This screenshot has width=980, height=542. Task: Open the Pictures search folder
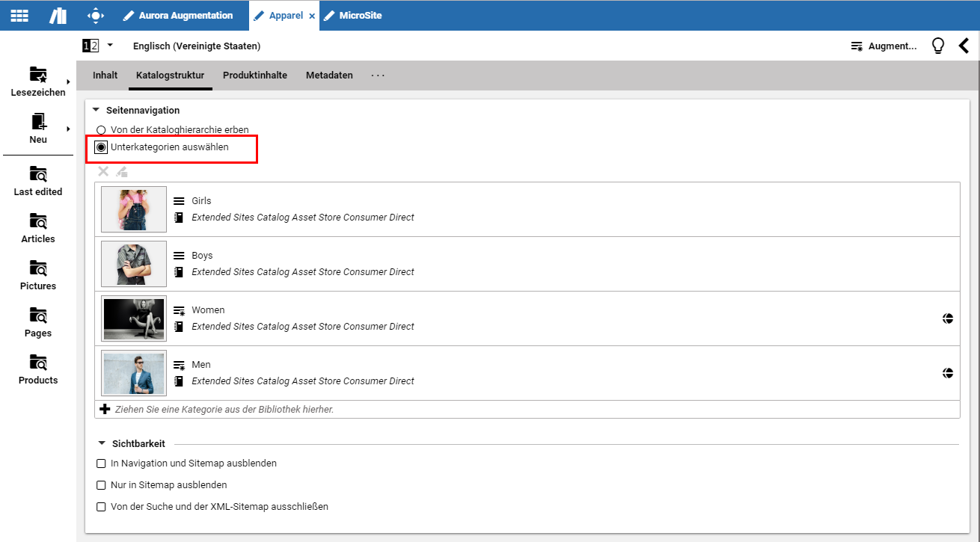38,275
